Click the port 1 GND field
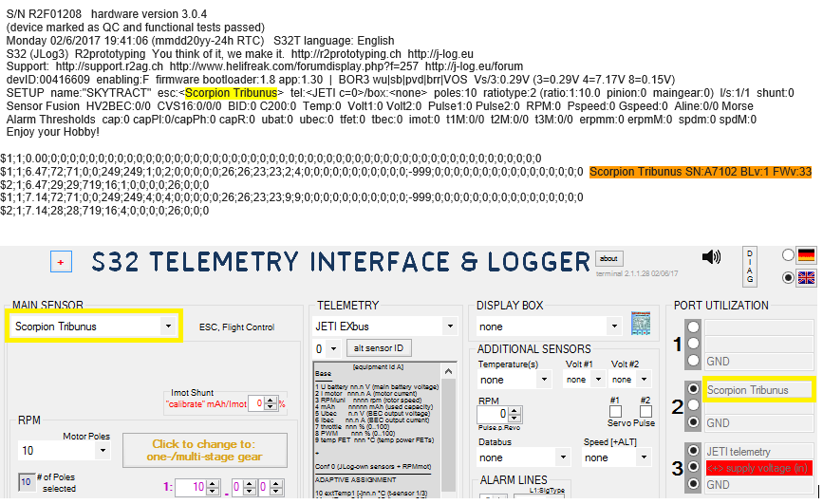The height and width of the screenshot is (504, 823). (758, 362)
